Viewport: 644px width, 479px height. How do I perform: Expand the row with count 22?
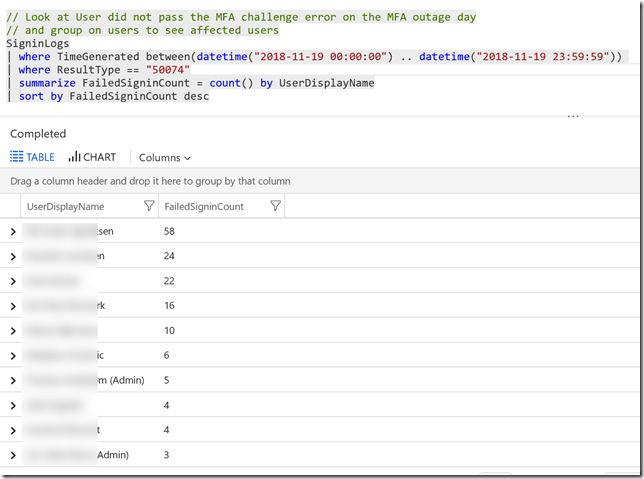point(13,281)
